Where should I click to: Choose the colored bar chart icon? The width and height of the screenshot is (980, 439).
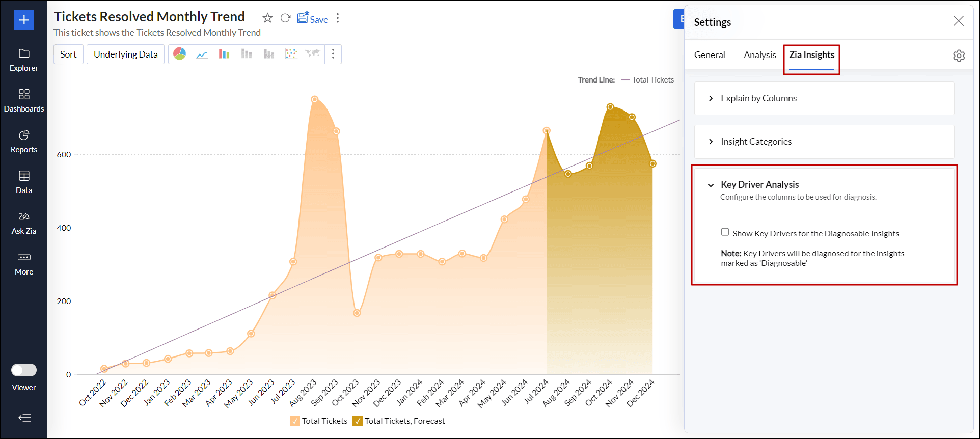point(224,54)
